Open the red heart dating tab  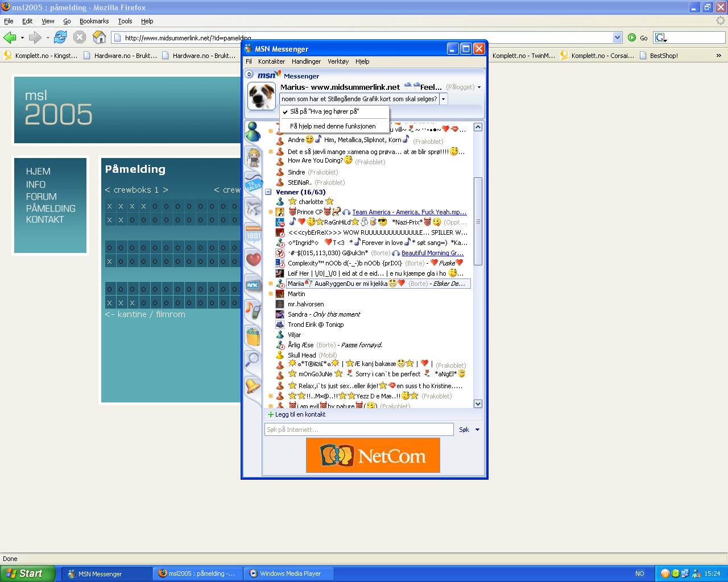[253, 259]
